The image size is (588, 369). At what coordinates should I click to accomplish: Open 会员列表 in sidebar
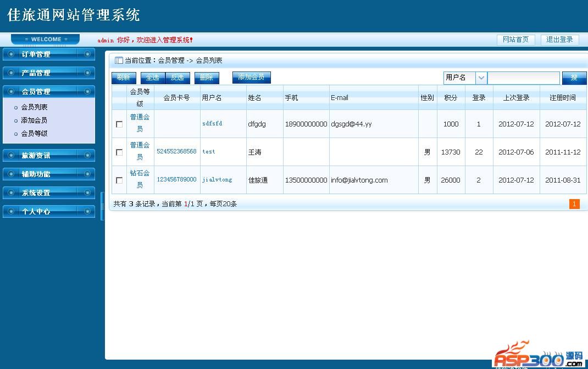coord(34,107)
